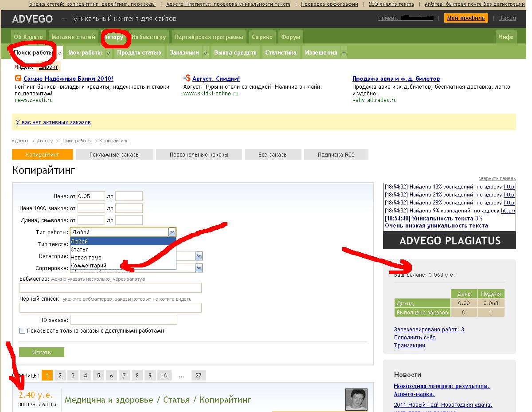Click свернуть панель link
532x412 pixels.
(497, 178)
